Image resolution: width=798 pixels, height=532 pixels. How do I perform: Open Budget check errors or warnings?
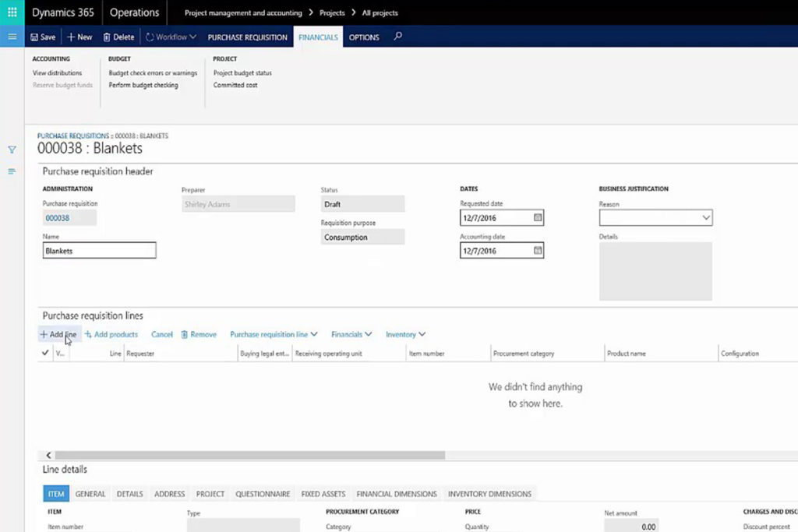tap(153, 72)
